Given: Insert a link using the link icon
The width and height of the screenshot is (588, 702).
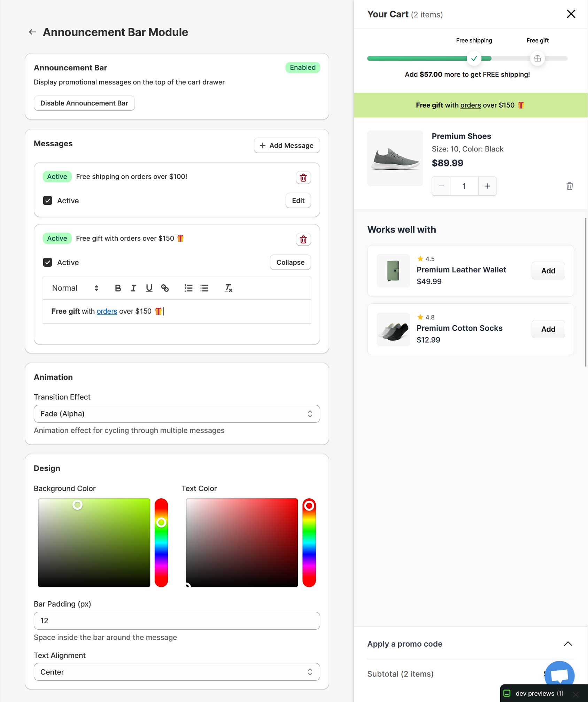Looking at the screenshot, I should pyautogui.click(x=165, y=288).
